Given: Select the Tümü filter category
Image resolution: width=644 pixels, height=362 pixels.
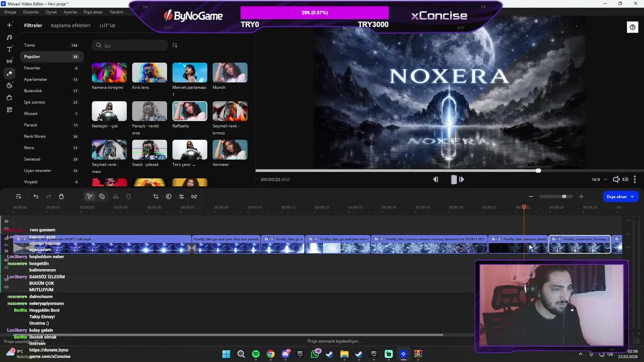Looking at the screenshot, I should coord(52,45).
